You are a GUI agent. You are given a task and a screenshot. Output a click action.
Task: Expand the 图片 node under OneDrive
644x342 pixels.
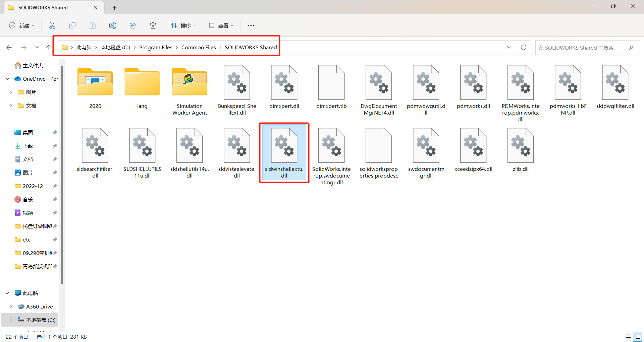(11, 92)
